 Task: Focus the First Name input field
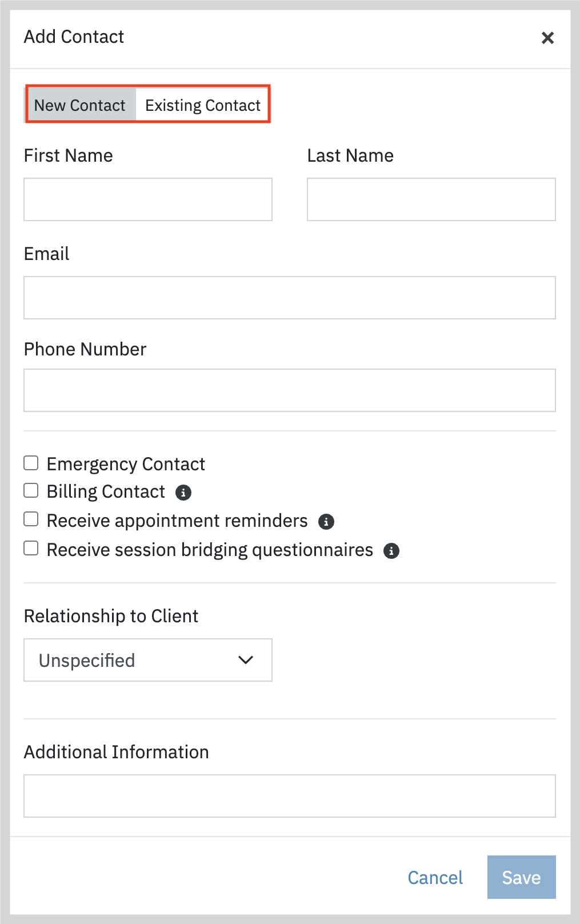(148, 199)
